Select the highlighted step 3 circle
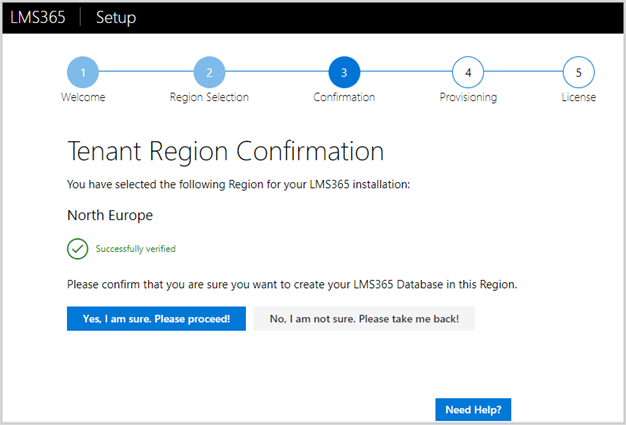 point(343,72)
